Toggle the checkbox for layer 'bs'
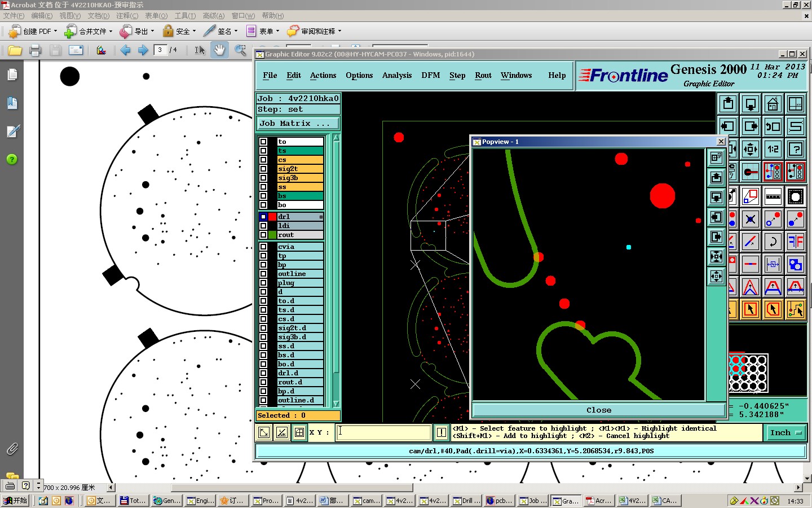The width and height of the screenshot is (812, 508). (263, 196)
